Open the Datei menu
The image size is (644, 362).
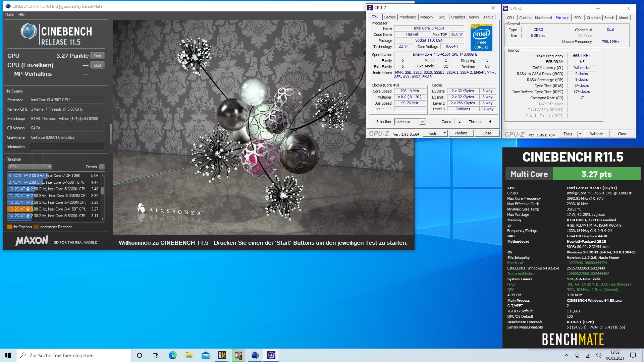pos(9,15)
